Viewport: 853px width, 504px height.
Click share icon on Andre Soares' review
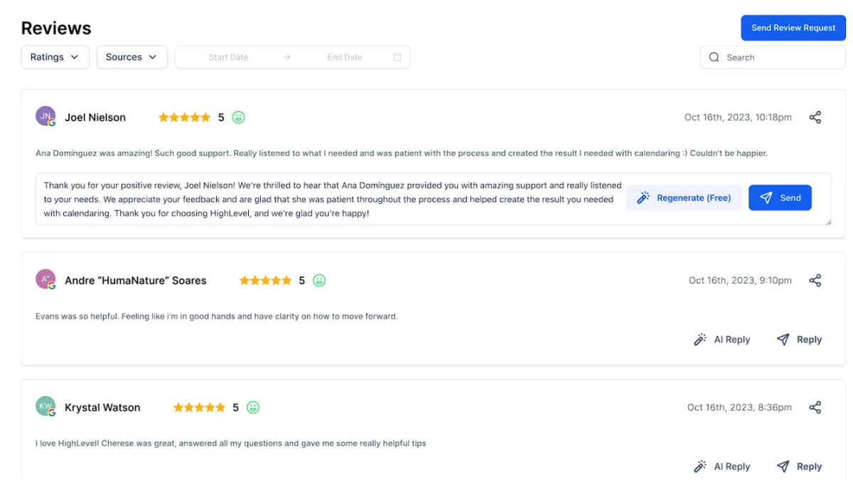coord(815,280)
